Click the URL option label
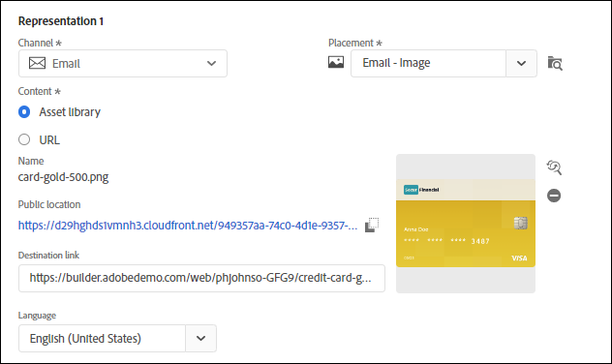This screenshot has height=364, width=612. pos(49,140)
